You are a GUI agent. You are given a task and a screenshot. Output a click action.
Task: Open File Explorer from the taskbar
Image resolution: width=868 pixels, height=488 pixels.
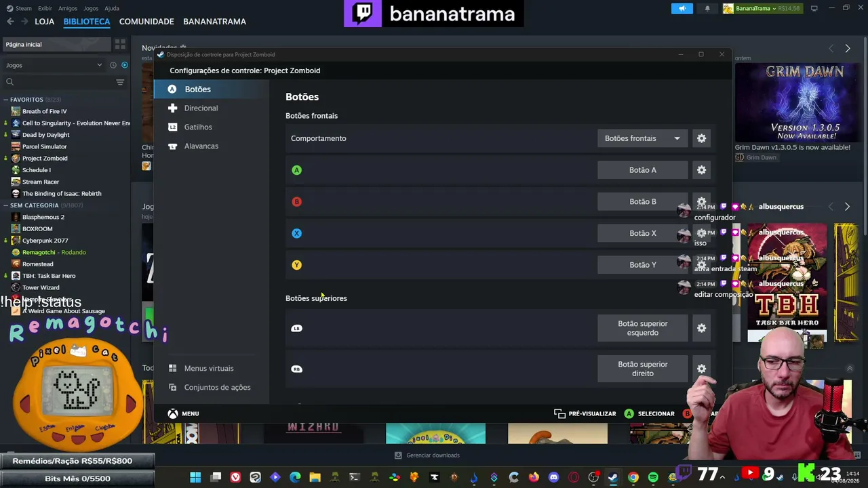coord(315,477)
